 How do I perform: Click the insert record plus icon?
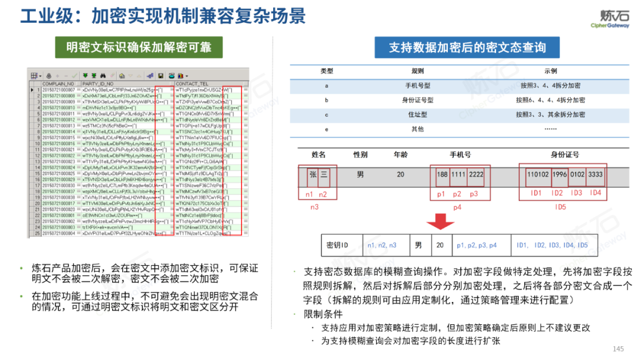click(x=57, y=76)
